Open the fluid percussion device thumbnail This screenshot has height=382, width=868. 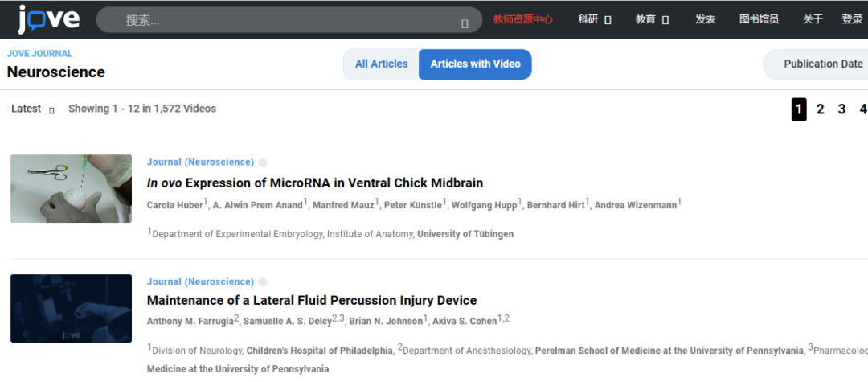coord(71,308)
